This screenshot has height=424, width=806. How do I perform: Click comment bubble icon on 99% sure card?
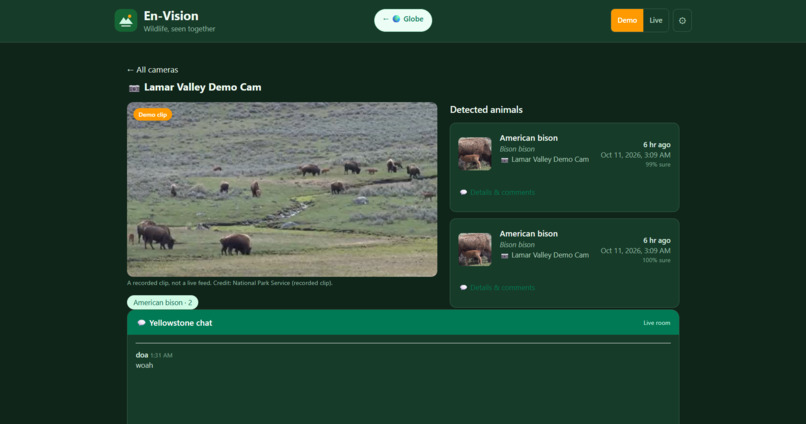pyautogui.click(x=463, y=192)
